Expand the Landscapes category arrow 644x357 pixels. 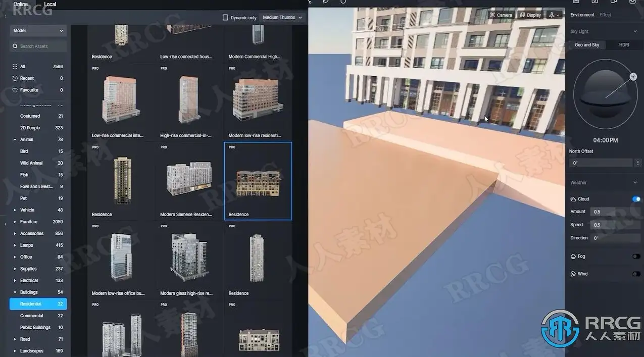(x=15, y=351)
